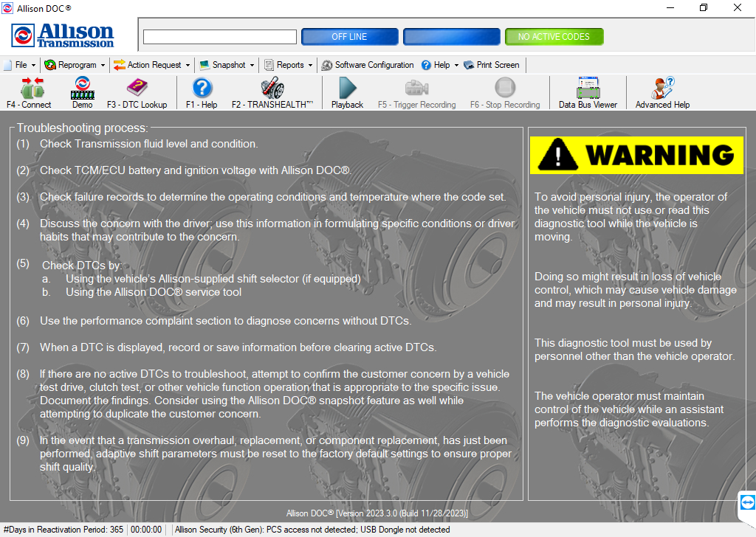Click the NO ACTIVE CODES indicator
The height and width of the screenshot is (537, 756).
554,36
